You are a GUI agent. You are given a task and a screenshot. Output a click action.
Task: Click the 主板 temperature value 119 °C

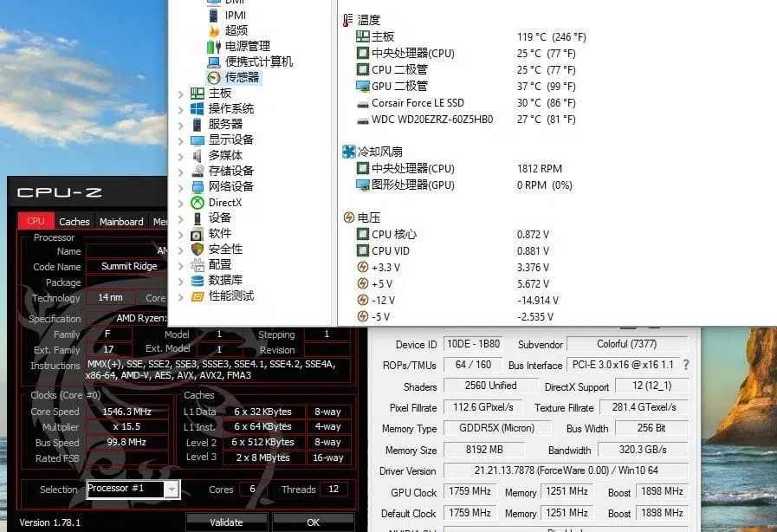[552, 37]
